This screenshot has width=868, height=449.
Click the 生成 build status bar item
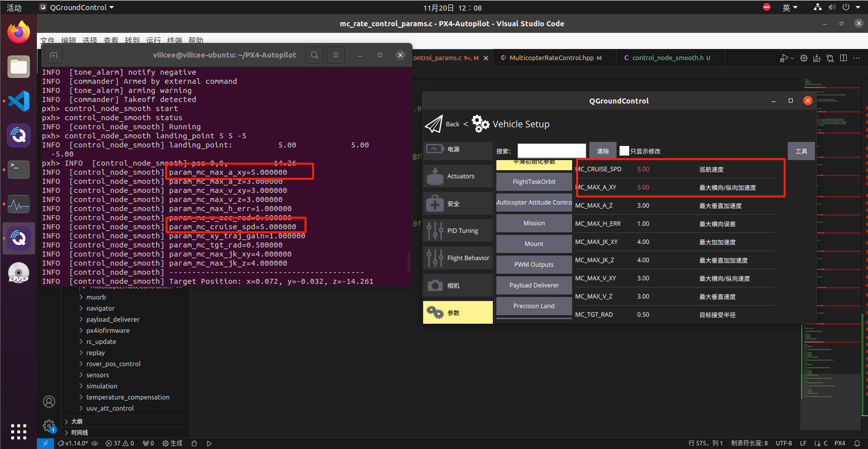(172, 443)
